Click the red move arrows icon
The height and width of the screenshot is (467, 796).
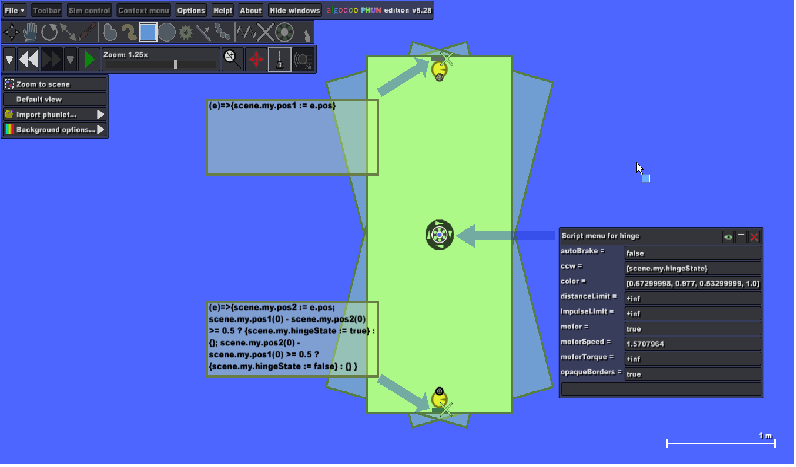pyautogui.click(x=256, y=59)
